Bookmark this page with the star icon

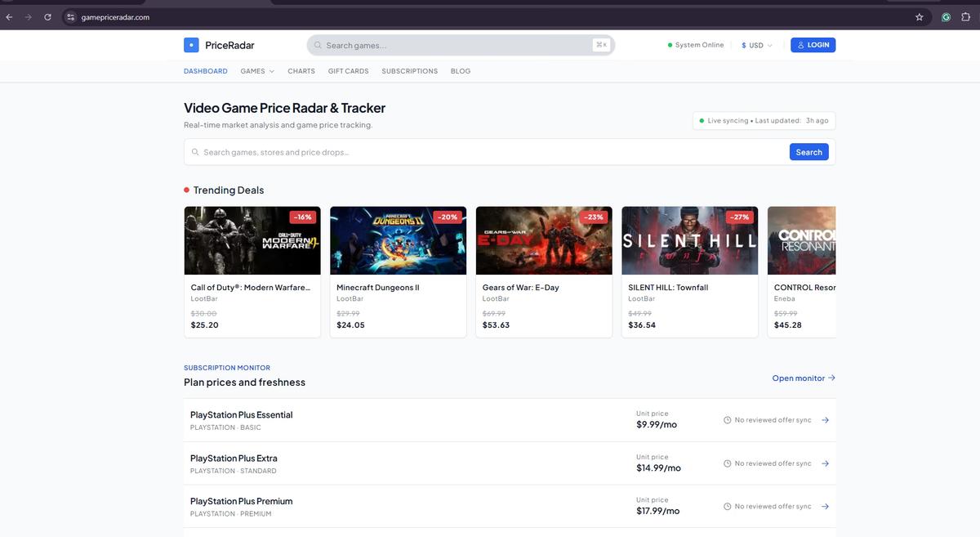tap(920, 16)
